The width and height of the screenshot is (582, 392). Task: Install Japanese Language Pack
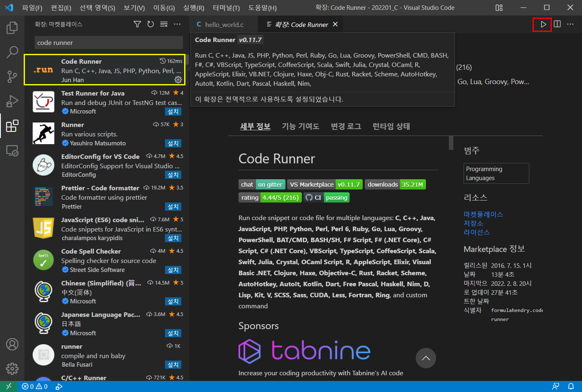pos(173,333)
